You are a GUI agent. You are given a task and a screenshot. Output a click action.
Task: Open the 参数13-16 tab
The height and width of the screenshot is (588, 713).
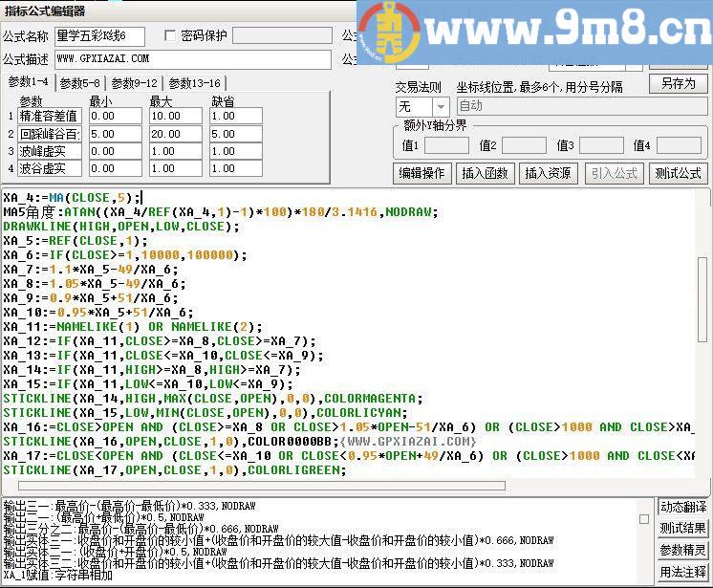(194, 83)
